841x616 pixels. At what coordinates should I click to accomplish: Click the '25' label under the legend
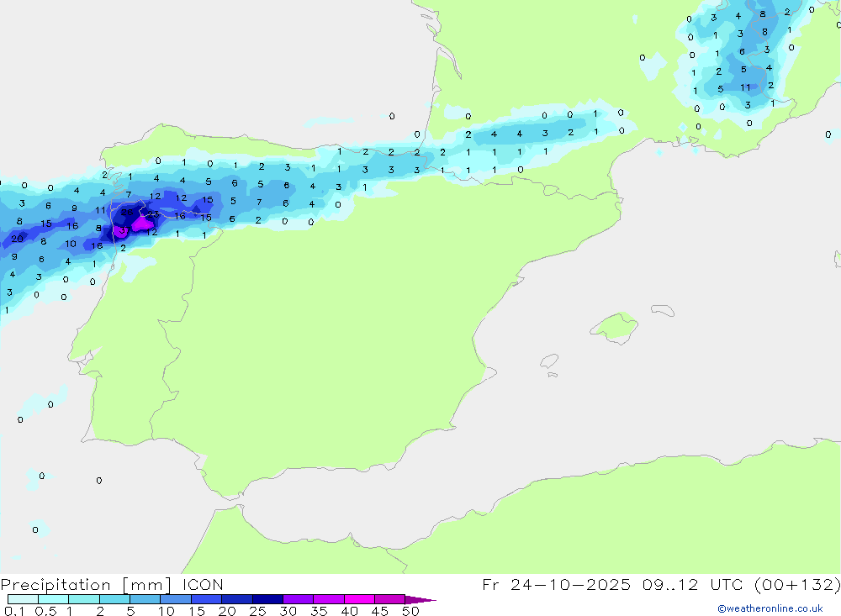pyautogui.click(x=257, y=611)
